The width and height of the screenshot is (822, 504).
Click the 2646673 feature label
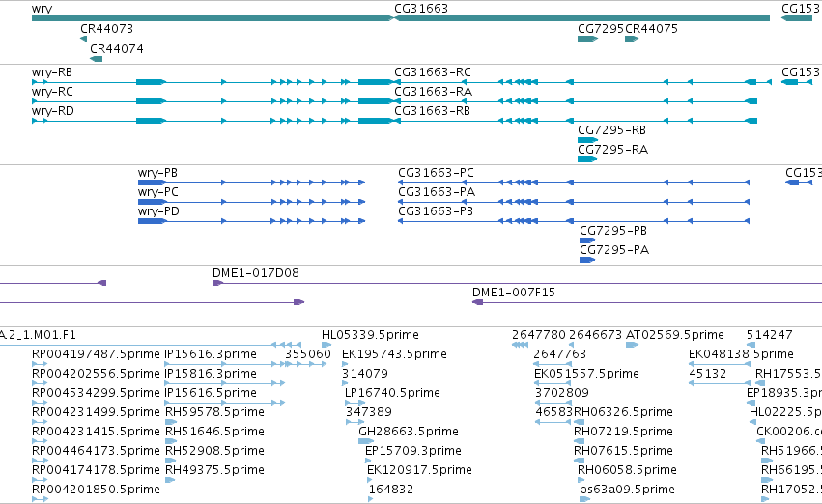tap(596, 335)
